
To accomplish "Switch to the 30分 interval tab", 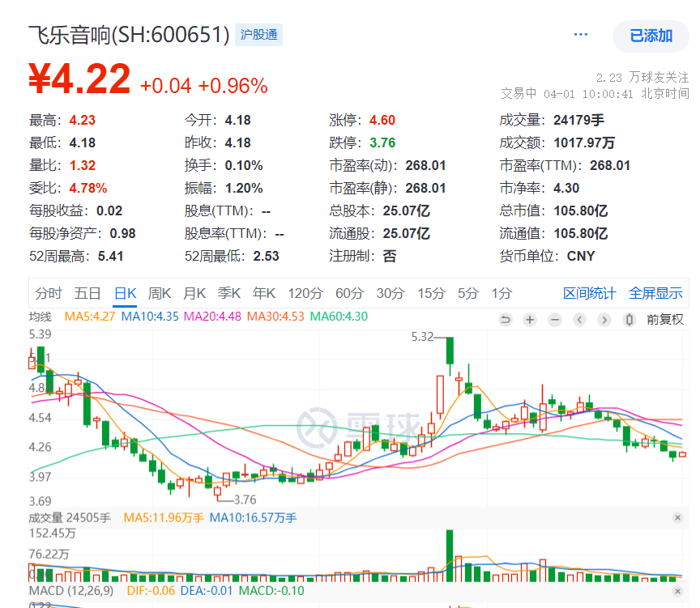I will [391, 293].
